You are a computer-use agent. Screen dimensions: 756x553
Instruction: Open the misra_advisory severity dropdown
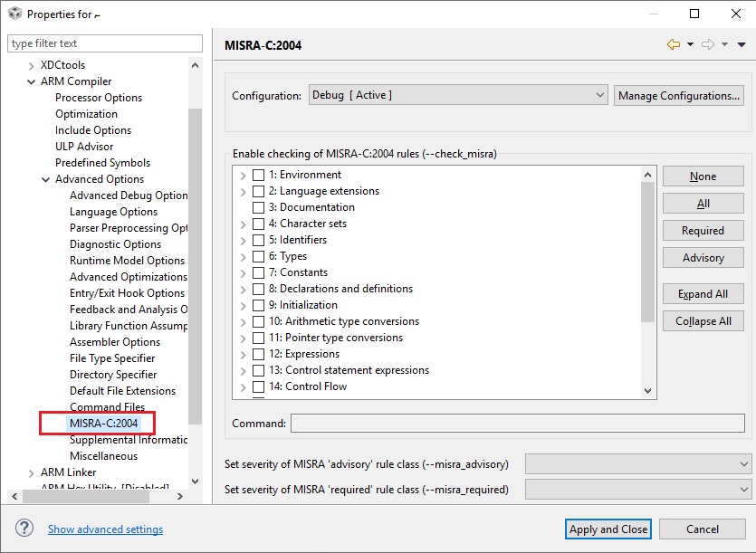coord(638,463)
